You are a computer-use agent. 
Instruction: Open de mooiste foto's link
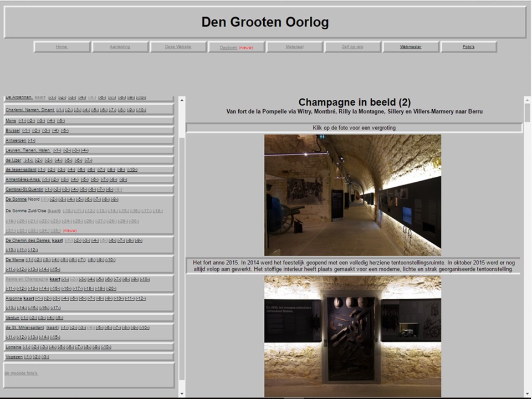pos(21,373)
